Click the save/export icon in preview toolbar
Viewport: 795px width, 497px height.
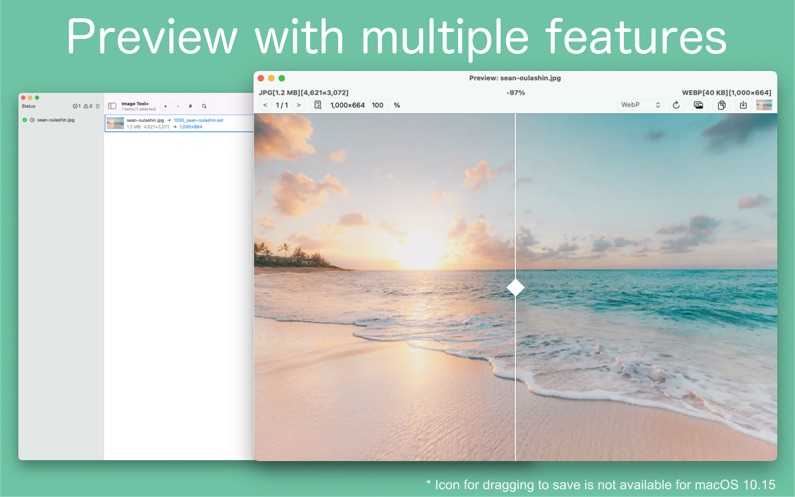point(743,105)
